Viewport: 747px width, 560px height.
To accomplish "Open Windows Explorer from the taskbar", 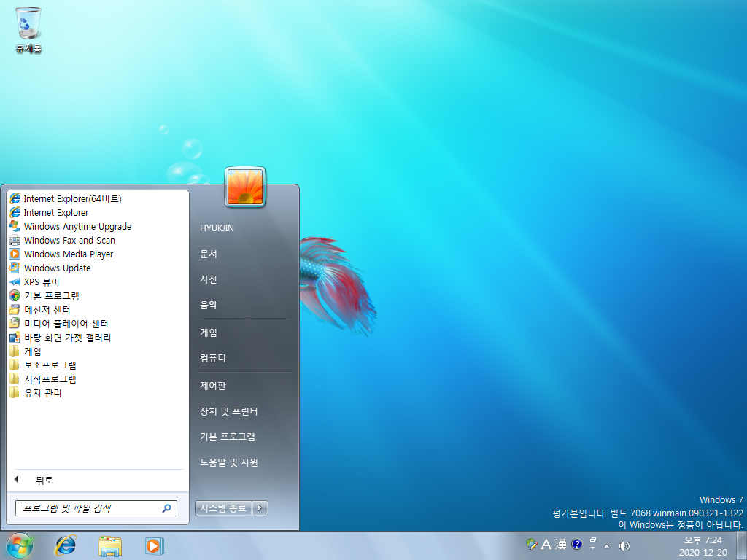I will 110,545.
